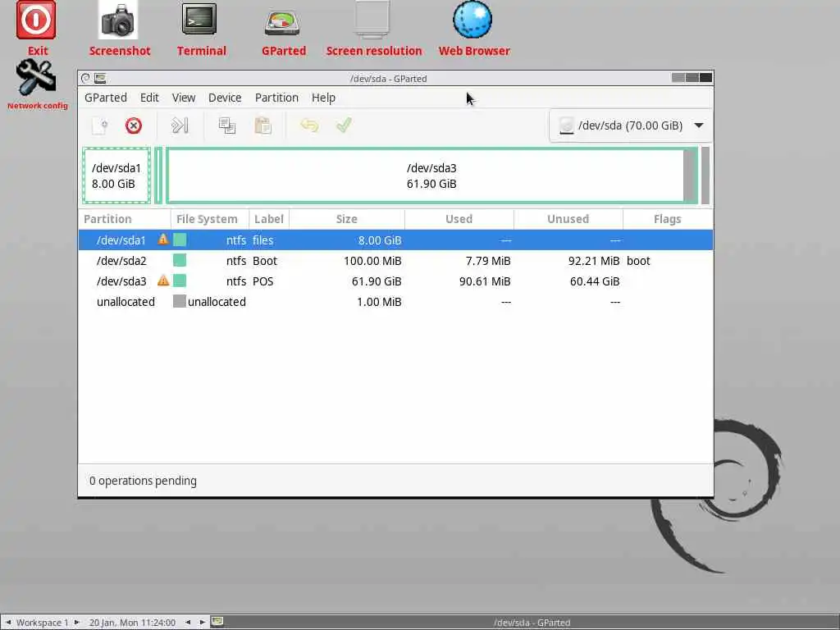Switch to next workspace using right arrow after Workspace 1

click(76, 622)
